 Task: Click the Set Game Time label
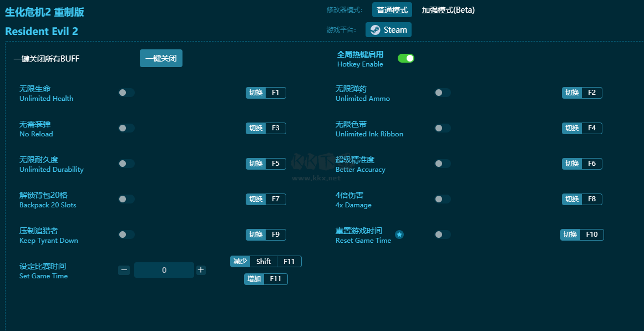coord(43,276)
